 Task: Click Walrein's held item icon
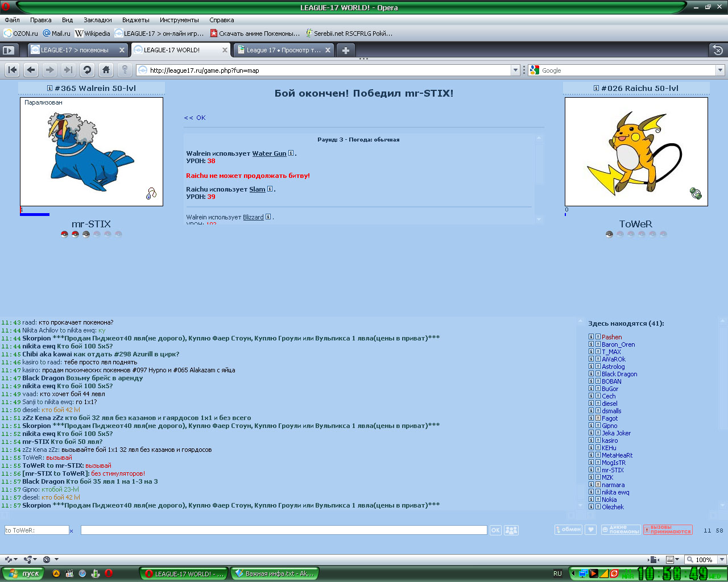click(151, 193)
